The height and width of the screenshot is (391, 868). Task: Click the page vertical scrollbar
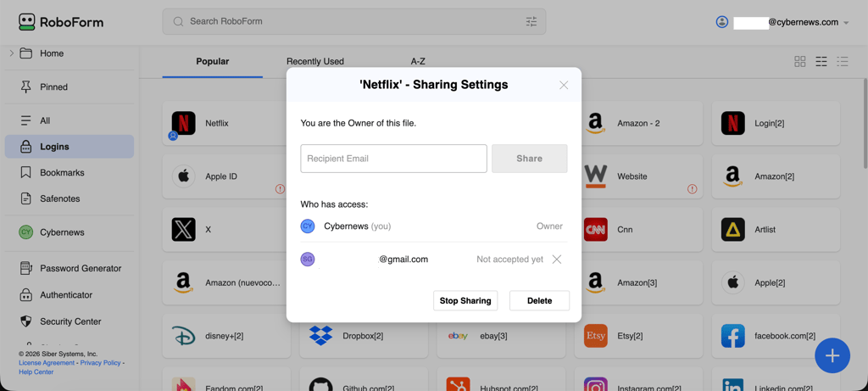(865, 123)
